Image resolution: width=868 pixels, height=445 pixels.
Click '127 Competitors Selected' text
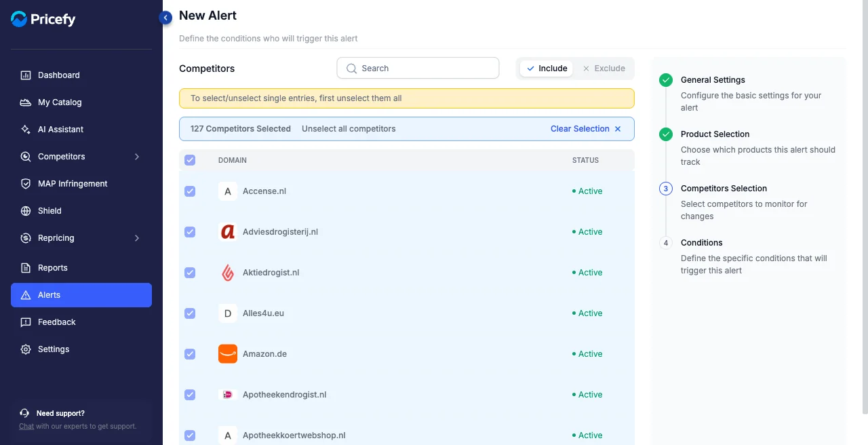241,129
